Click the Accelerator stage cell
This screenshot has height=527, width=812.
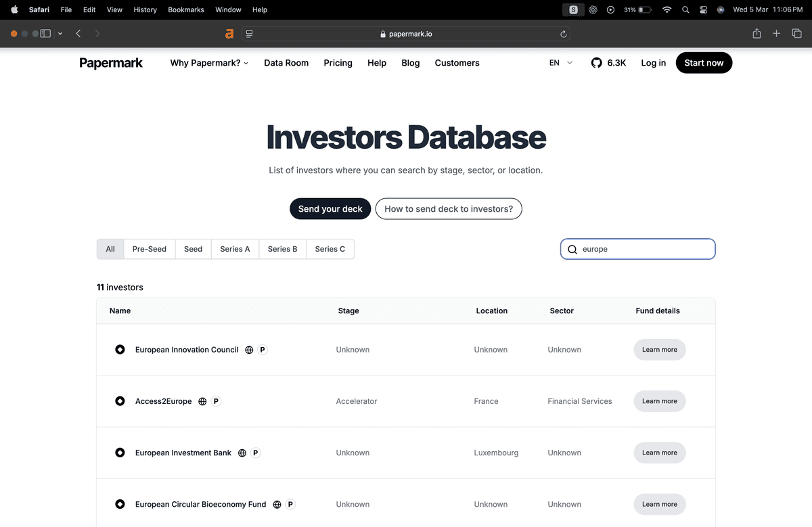(357, 401)
